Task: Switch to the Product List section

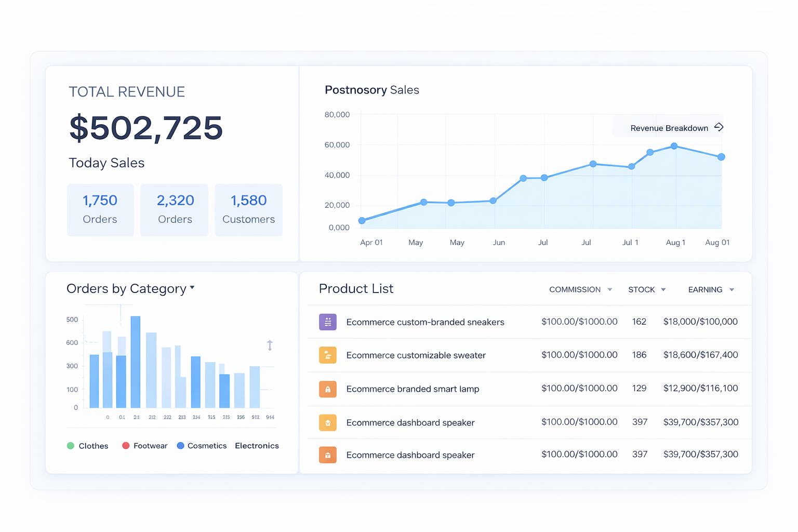Action: [x=356, y=288]
